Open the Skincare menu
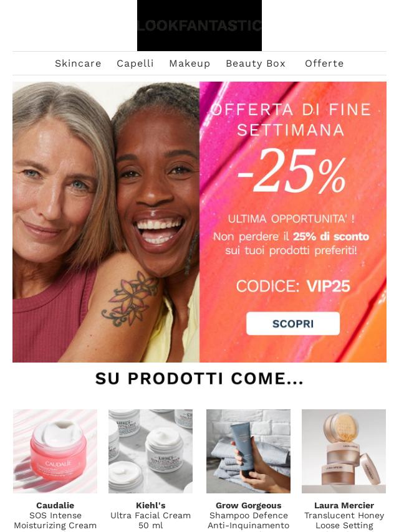 point(78,64)
